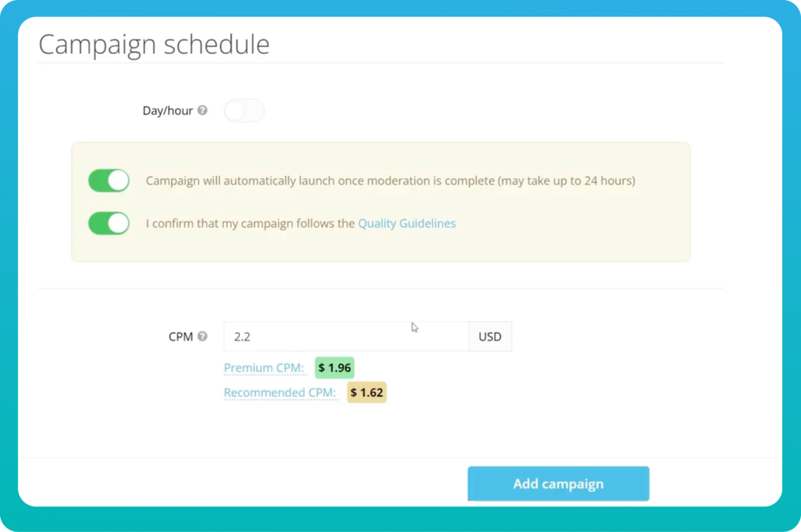Disable automatic launch after moderation toggle

[x=109, y=181]
